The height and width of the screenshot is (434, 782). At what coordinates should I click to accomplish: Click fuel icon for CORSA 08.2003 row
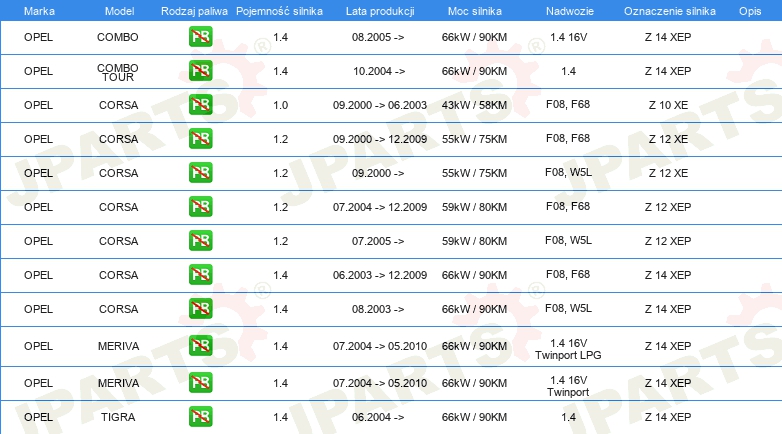click(200, 308)
